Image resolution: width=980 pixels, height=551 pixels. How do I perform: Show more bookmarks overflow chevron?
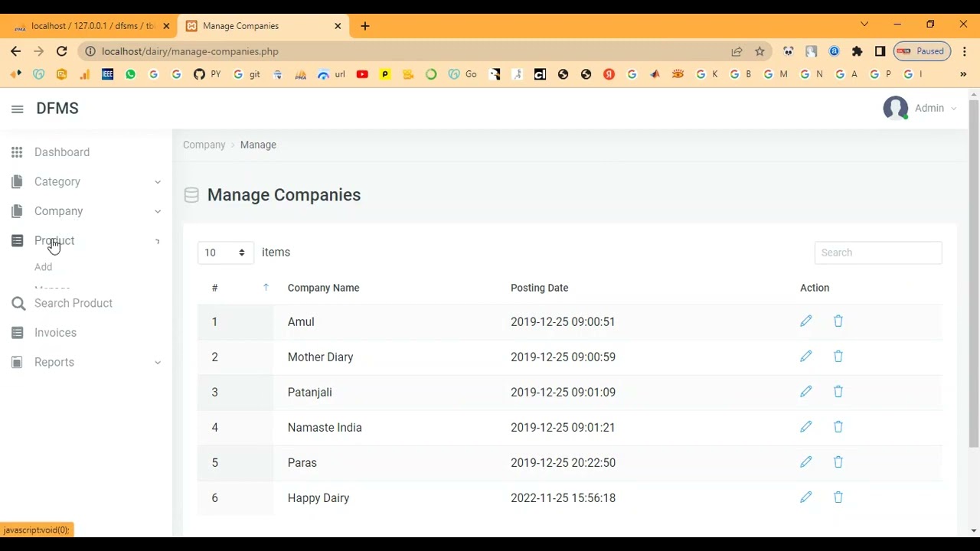(963, 74)
